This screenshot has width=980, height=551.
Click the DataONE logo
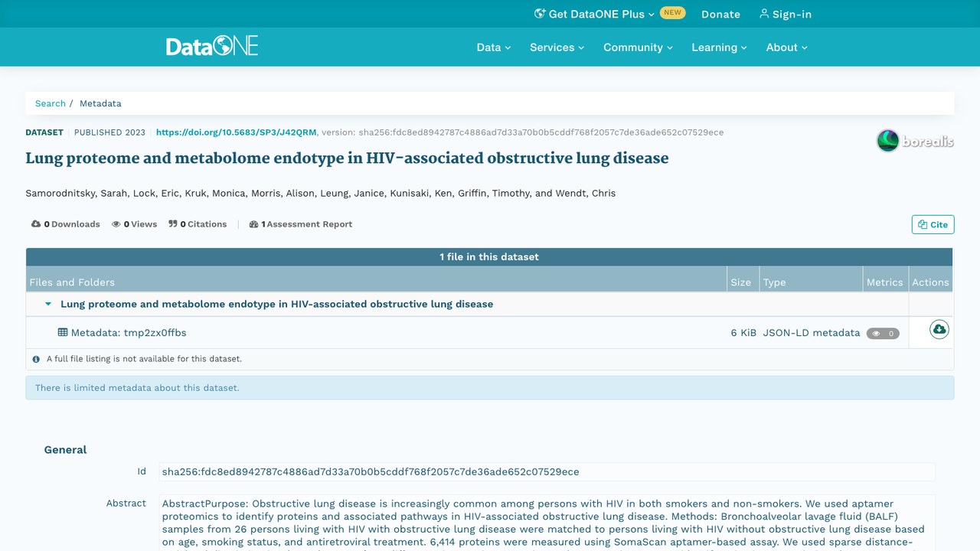pyautogui.click(x=212, y=47)
